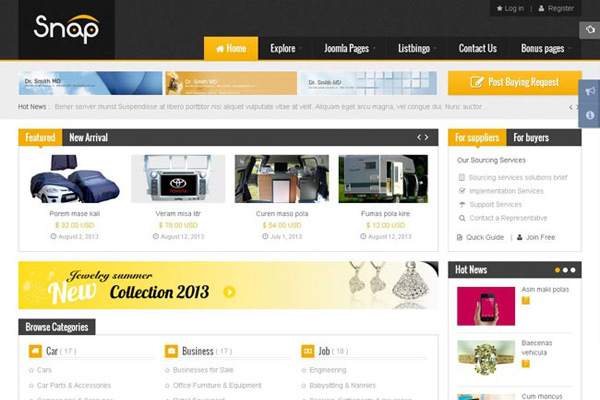The width and height of the screenshot is (600, 400).
Task: Select third Hot News slider dot
Action: tap(573, 270)
